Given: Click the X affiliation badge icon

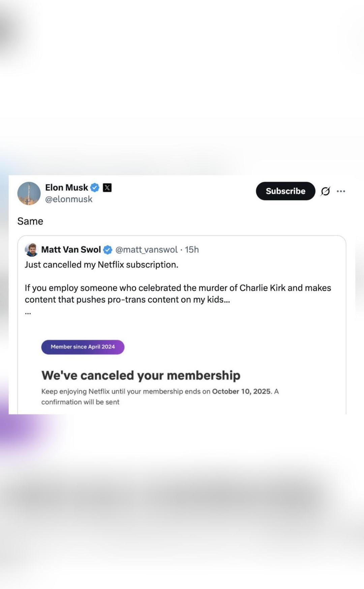Looking at the screenshot, I should (x=107, y=188).
